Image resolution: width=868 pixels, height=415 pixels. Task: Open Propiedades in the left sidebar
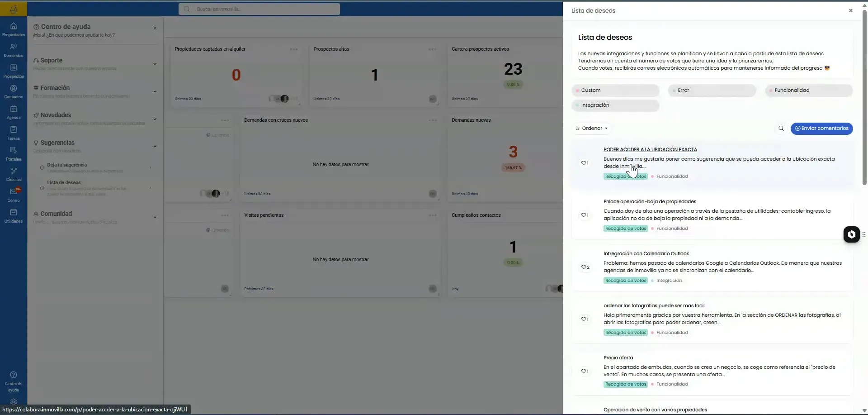[x=14, y=29]
